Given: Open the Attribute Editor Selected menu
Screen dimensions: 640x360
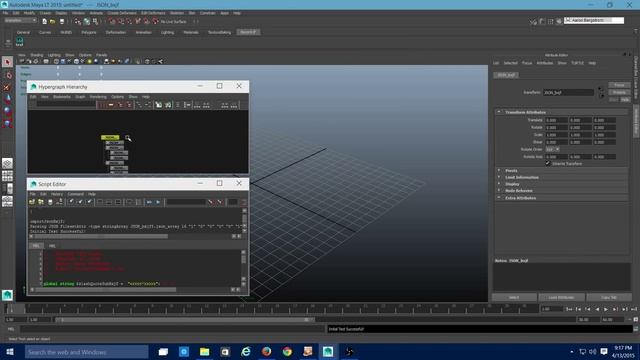Looking at the screenshot, I should click(x=510, y=63).
